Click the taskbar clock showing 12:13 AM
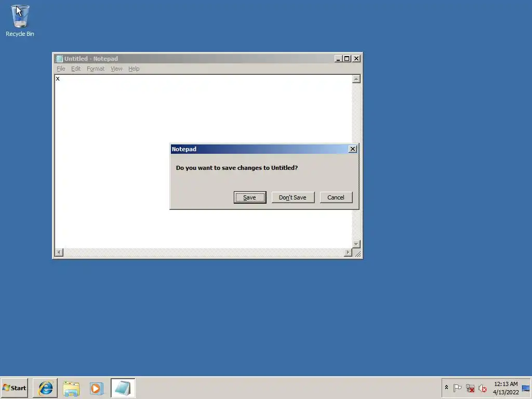The height and width of the screenshot is (399, 532). pyautogui.click(x=506, y=388)
